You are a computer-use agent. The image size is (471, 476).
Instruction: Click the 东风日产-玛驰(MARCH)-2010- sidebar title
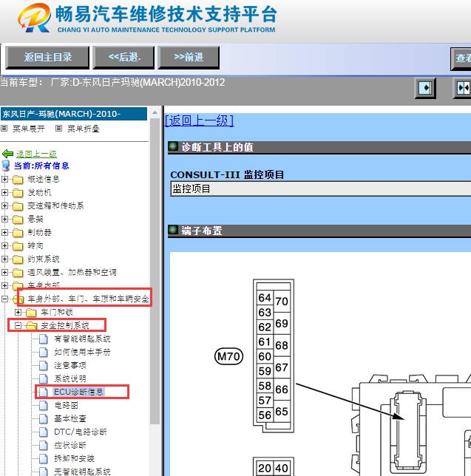(x=74, y=114)
